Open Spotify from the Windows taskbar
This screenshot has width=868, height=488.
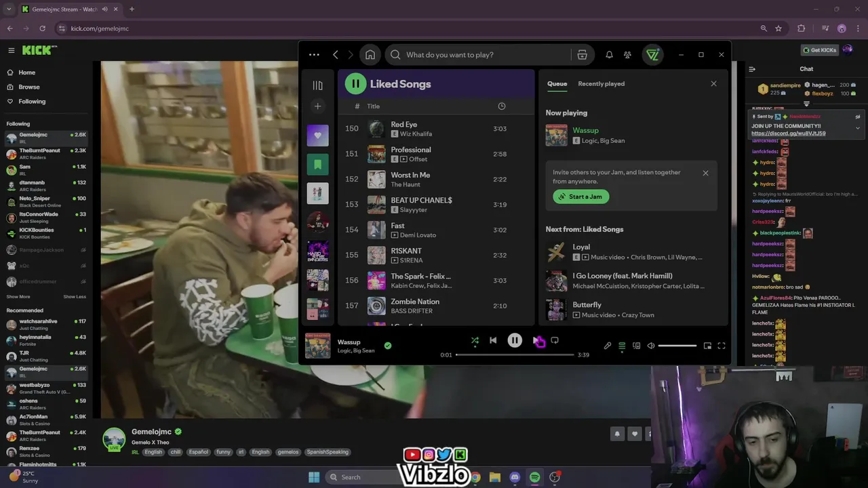[x=535, y=477]
